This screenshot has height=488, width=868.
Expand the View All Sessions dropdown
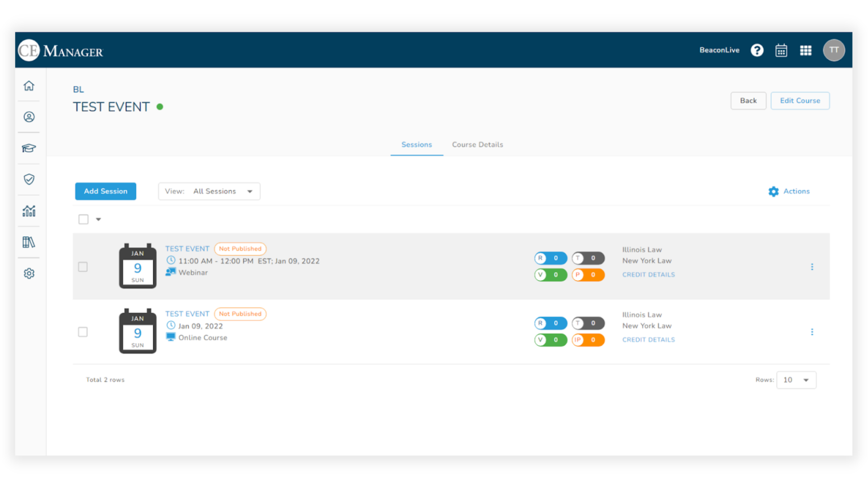(250, 191)
